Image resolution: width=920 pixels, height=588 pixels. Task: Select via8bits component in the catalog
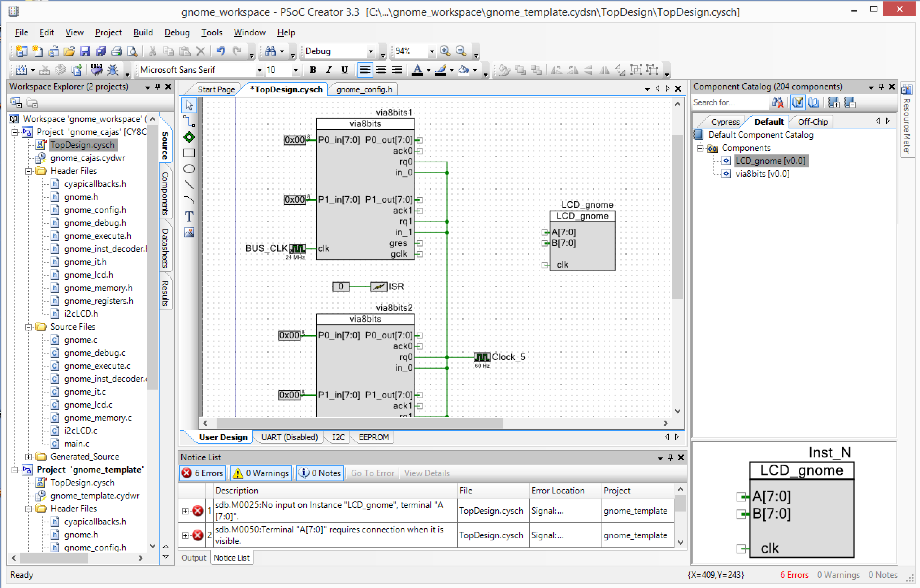tap(762, 174)
